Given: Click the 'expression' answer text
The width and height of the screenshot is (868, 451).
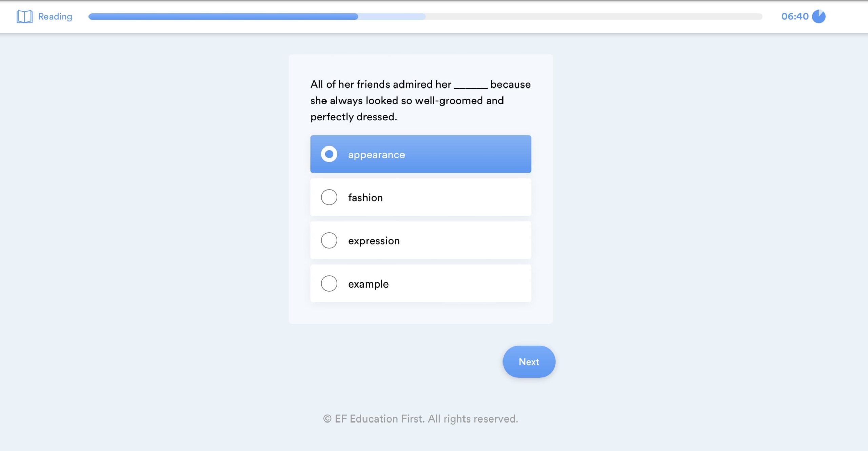Looking at the screenshot, I should pos(374,241).
